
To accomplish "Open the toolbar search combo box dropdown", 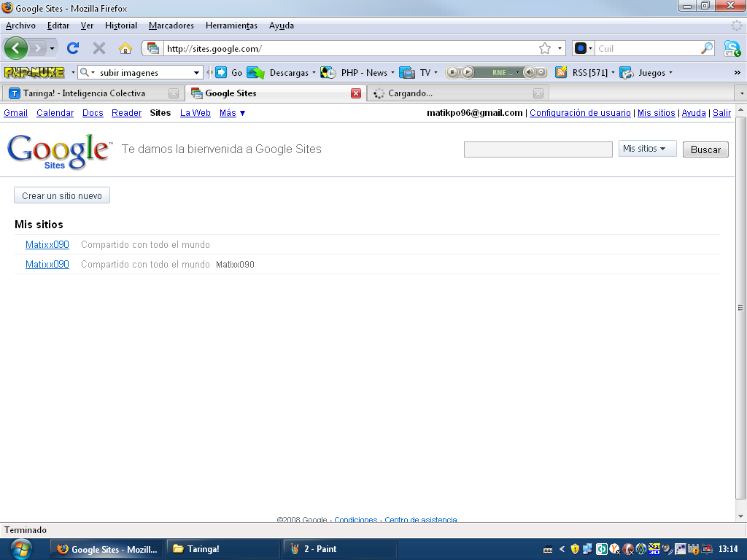I will pyautogui.click(x=196, y=72).
